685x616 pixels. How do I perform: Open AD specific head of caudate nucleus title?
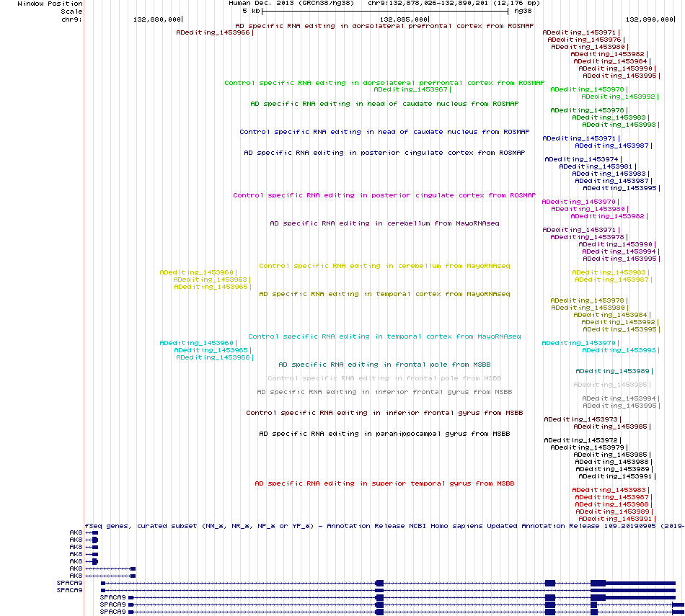[384, 104]
